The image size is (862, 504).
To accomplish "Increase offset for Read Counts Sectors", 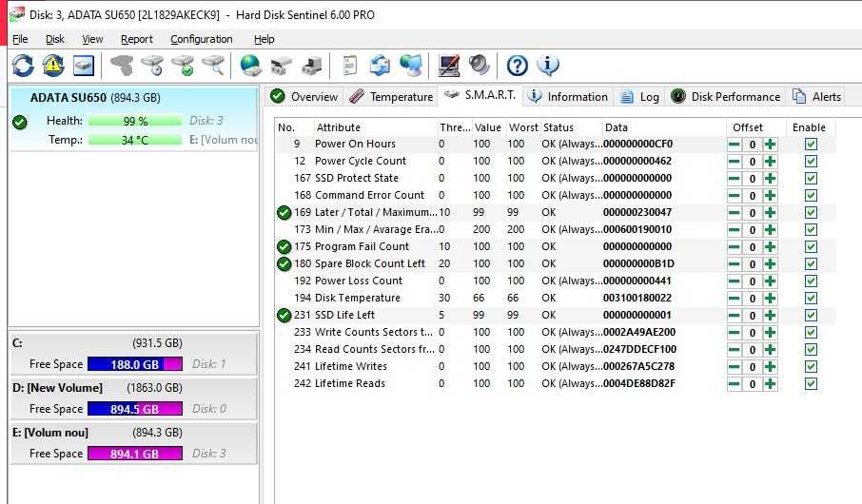I will (x=771, y=350).
